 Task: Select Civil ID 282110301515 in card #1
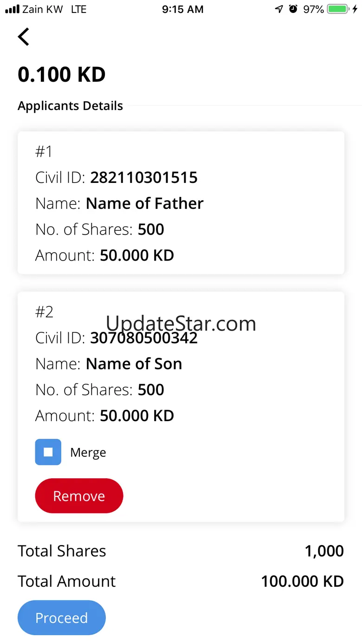click(x=144, y=177)
